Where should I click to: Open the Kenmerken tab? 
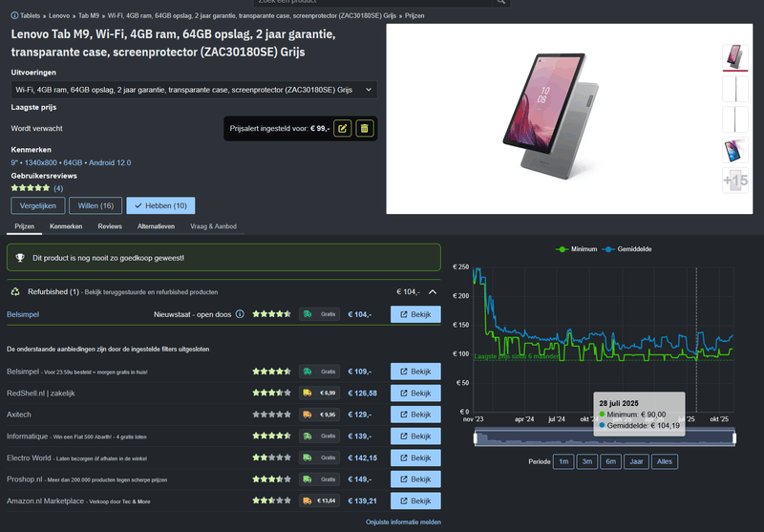pos(66,226)
